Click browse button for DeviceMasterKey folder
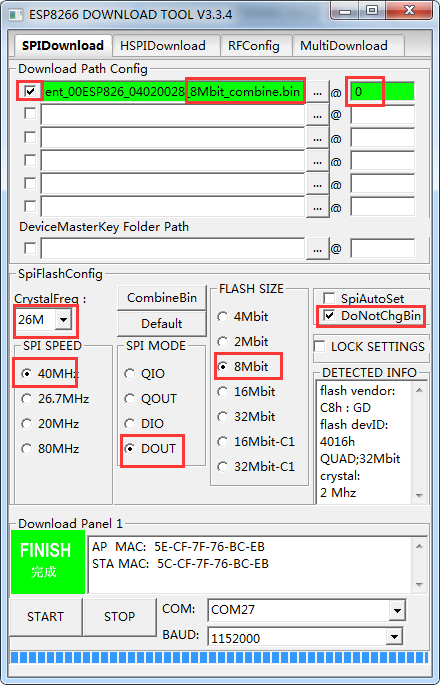The height and width of the screenshot is (685, 440). click(318, 249)
